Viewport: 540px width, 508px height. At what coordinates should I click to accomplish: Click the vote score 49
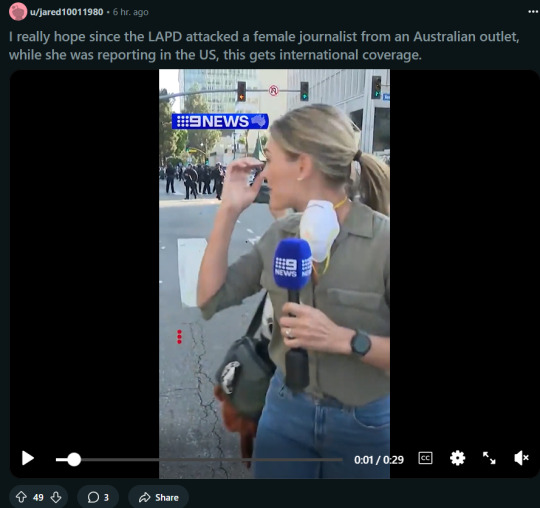click(x=38, y=497)
